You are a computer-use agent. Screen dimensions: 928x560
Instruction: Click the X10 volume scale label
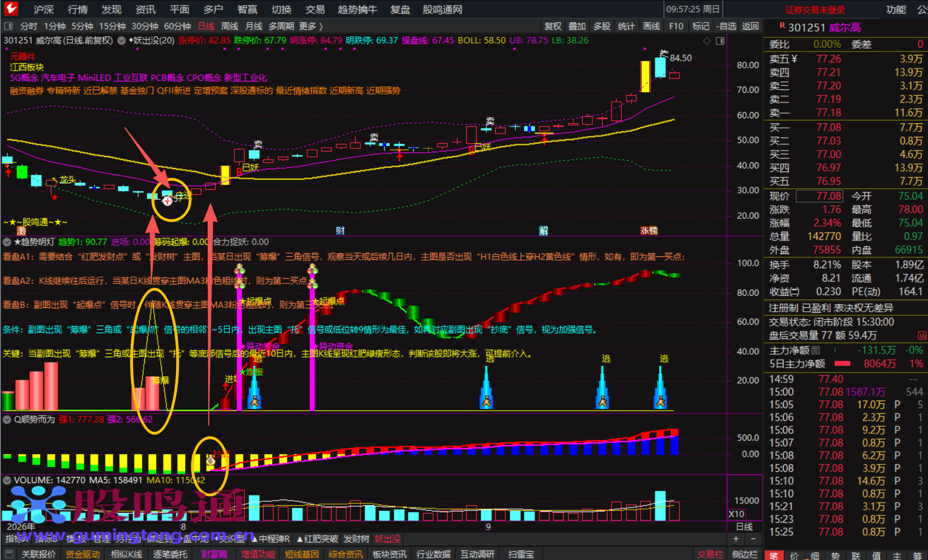736,514
